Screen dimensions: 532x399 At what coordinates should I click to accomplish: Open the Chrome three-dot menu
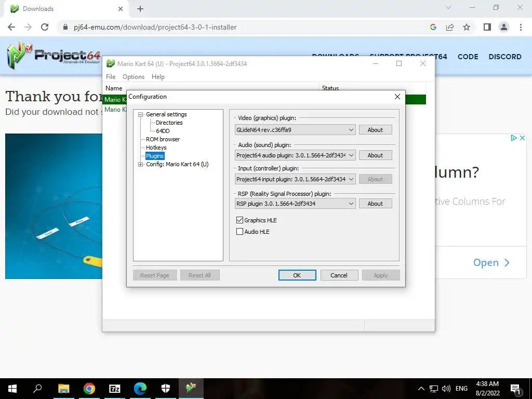[x=521, y=27]
